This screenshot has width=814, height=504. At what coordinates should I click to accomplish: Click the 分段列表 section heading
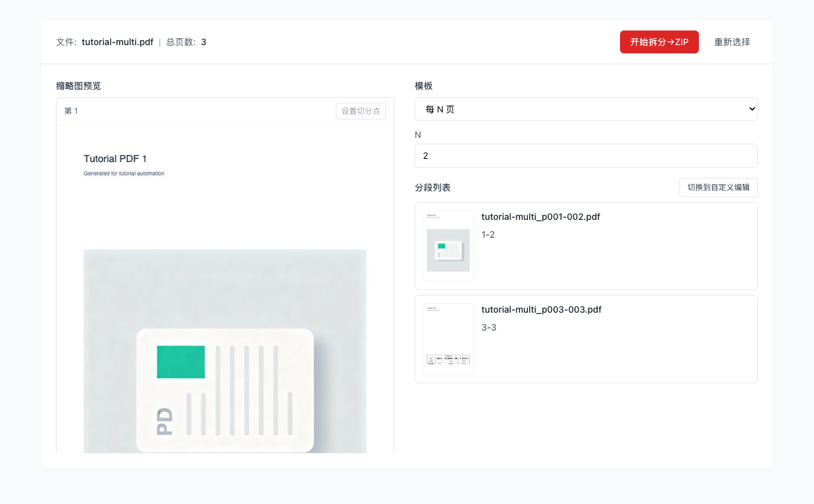coord(432,187)
